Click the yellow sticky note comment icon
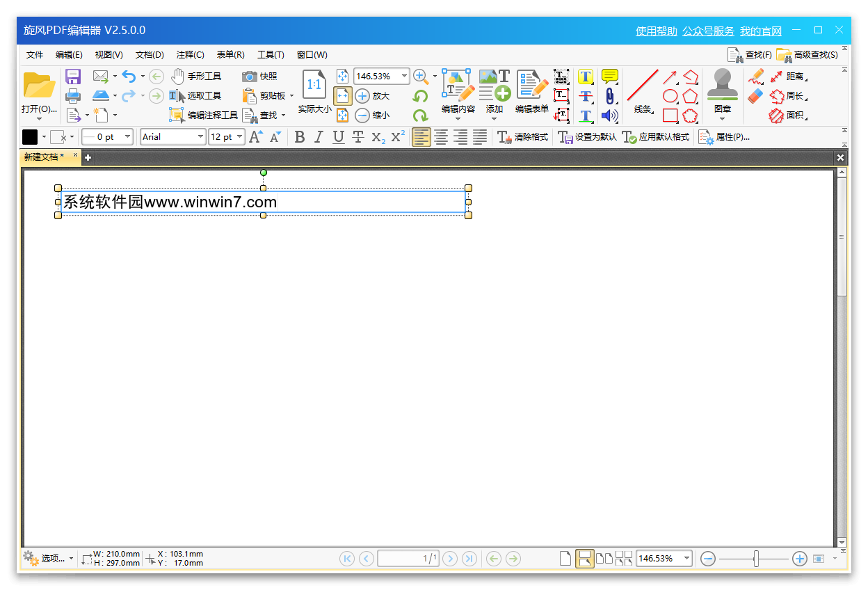 (x=609, y=76)
